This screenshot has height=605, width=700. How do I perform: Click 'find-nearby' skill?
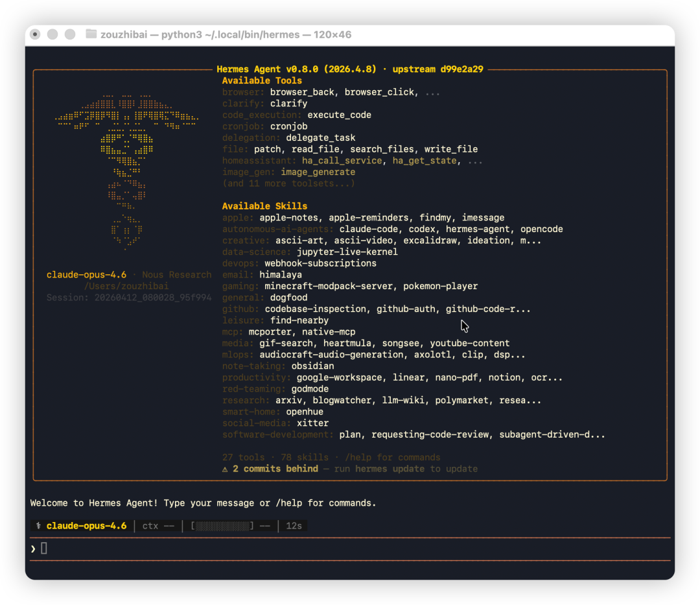(x=299, y=320)
